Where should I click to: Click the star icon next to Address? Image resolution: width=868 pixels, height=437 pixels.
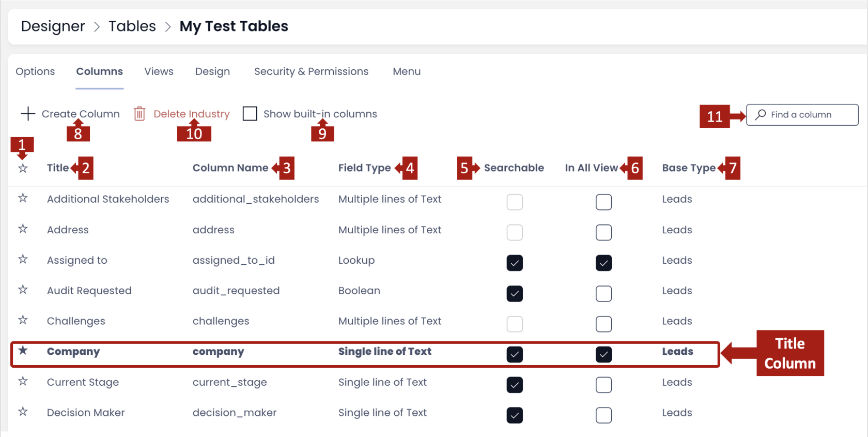coord(23,229)
